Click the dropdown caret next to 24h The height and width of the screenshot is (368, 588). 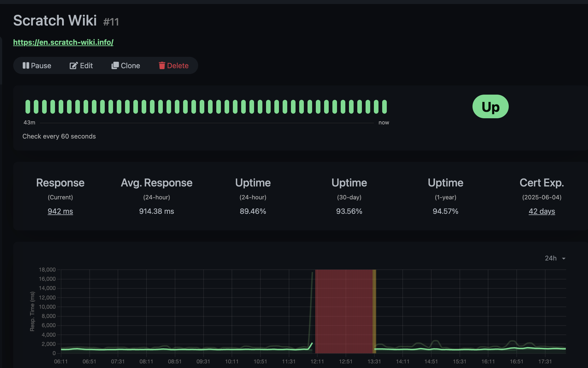point(564,258)
